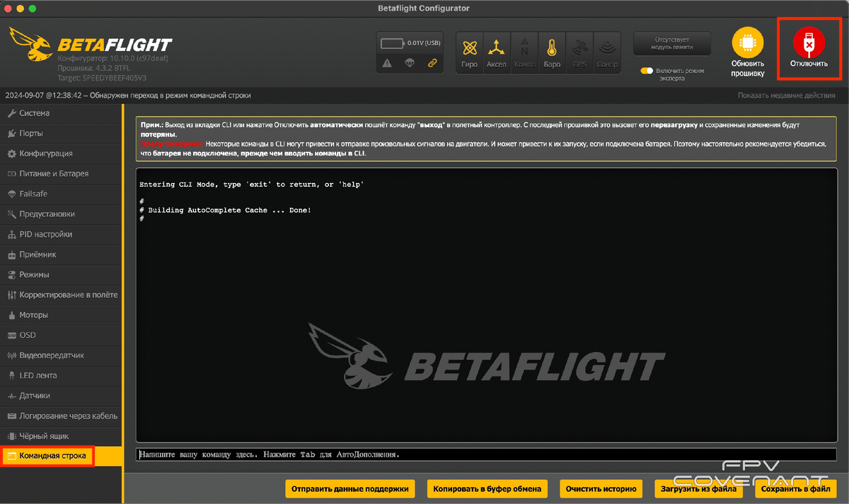Click the 'Entering CLI Mode' output line
The height and width of the screenshot is (504, 849).
[251, 184]
